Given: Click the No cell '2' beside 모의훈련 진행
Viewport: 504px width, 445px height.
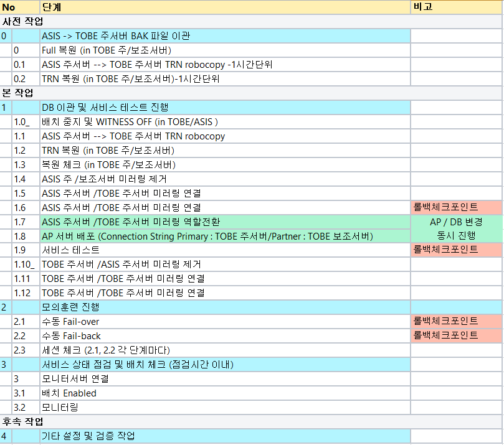Looking at the screenshot, I should [x=6, y=307].
